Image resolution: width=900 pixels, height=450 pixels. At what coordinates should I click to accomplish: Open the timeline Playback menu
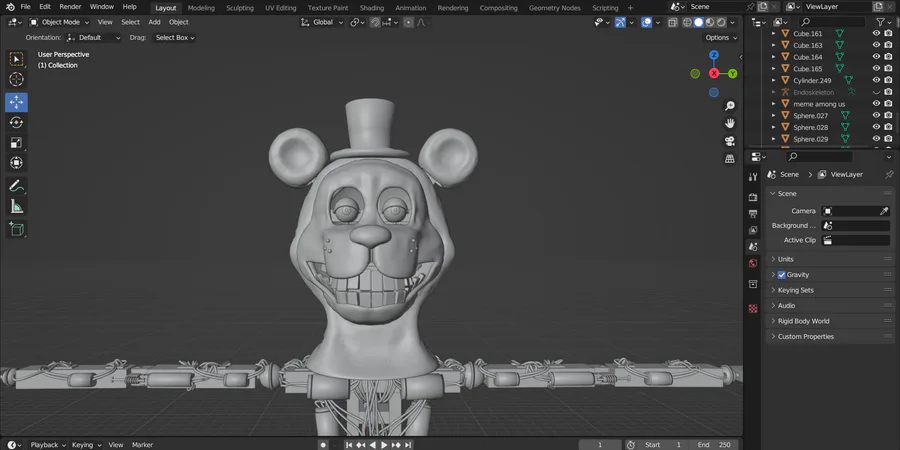[x=47, y=445]
